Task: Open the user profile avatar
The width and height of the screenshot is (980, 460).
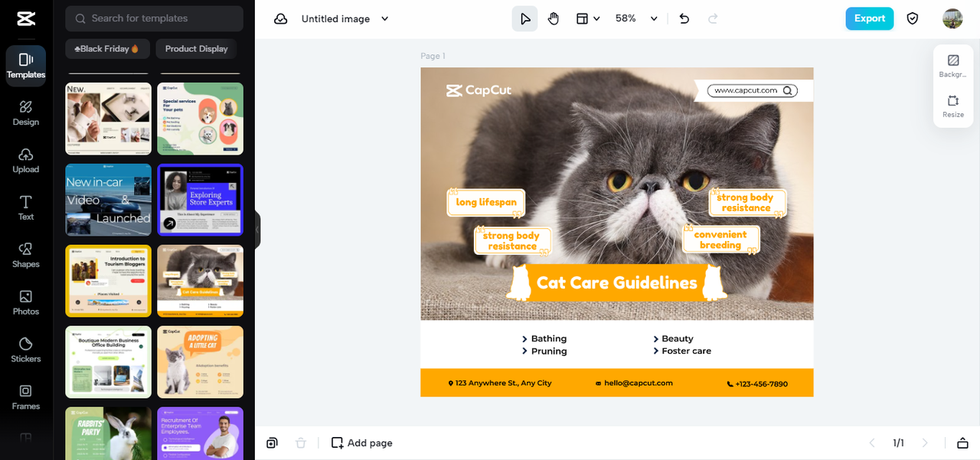Action: pos(952,18)
